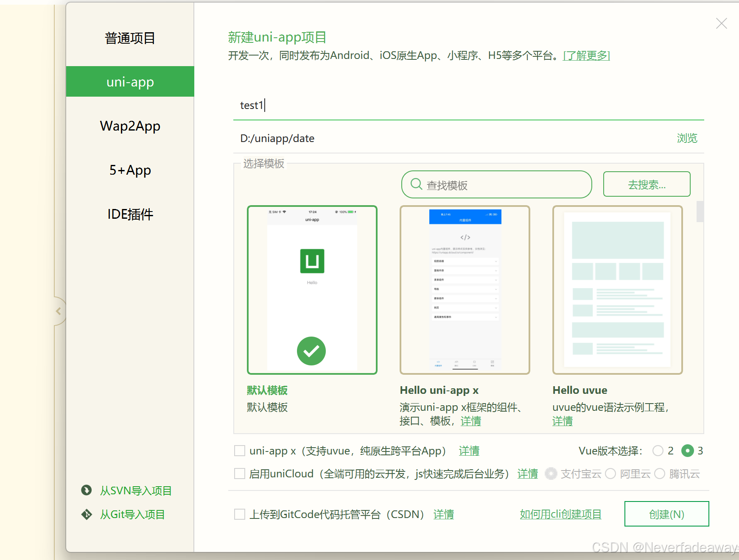Select Vue version 2
This screenshot has width=739, height=560.
point(658,451)
